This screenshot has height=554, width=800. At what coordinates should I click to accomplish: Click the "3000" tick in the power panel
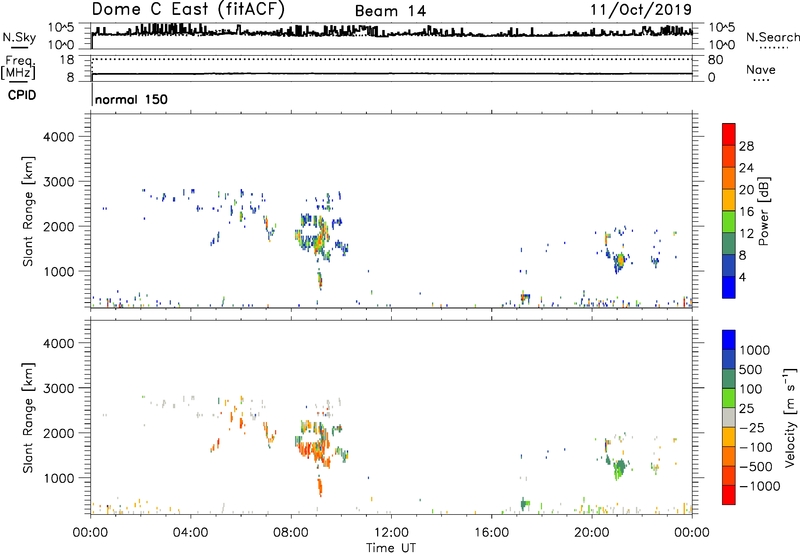pyautogui.click(x=59, y=182)
